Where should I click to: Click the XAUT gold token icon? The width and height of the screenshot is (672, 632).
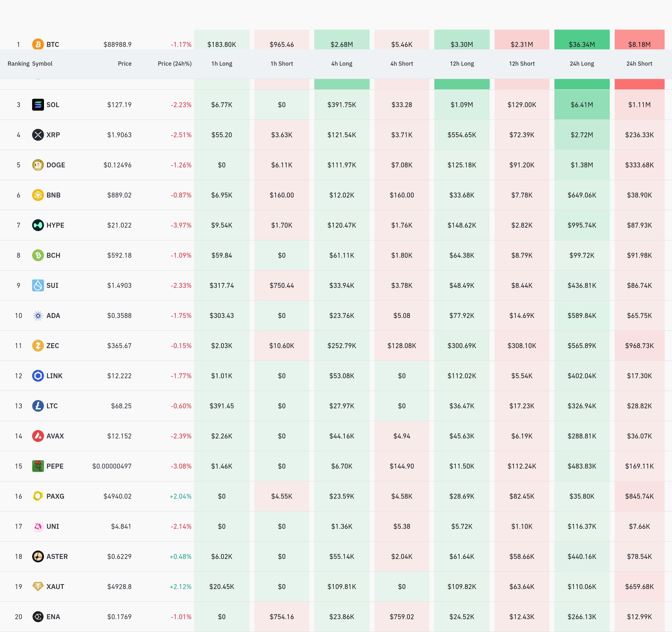[38, 586]
